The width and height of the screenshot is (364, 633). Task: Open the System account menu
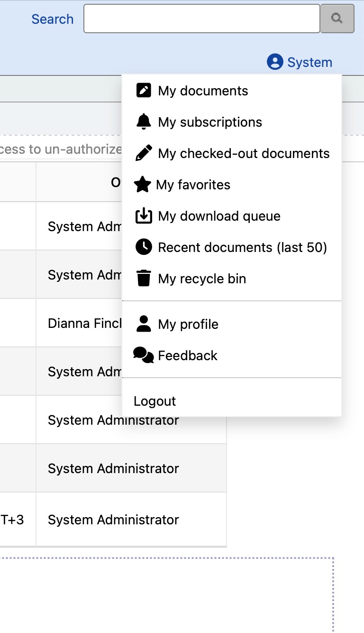(x=299, y=62)
